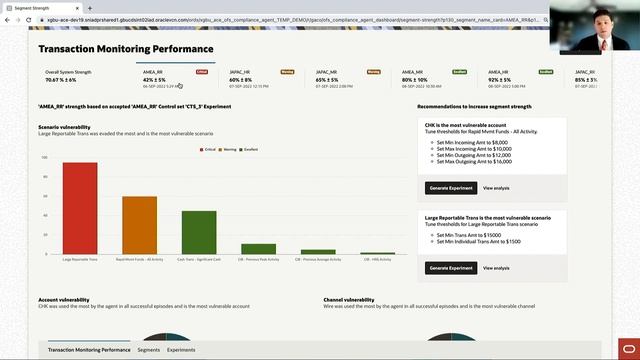The width and height of the screenshot is (640, 360).
Task: Click 'CHK is the most vulnerable account' text
Action: coord(465,125)
